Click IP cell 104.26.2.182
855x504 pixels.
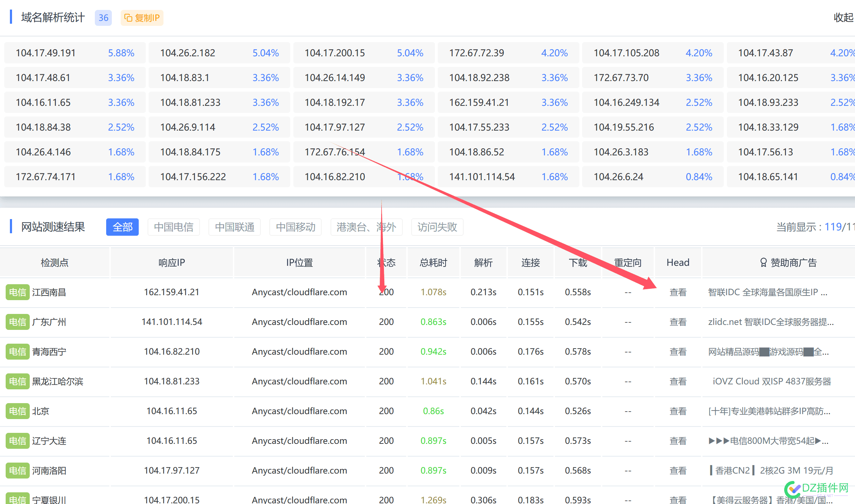coord(219,53)
